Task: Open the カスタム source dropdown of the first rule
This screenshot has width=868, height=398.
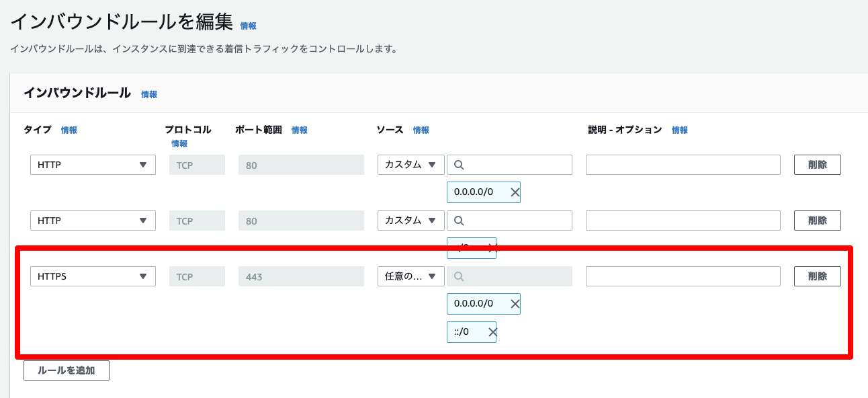Action: (410, 164)
